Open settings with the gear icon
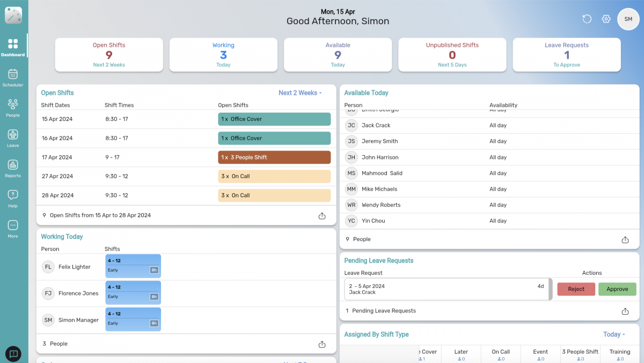The height and width of the screenshot is (363, 644). [x=606, y=19]
